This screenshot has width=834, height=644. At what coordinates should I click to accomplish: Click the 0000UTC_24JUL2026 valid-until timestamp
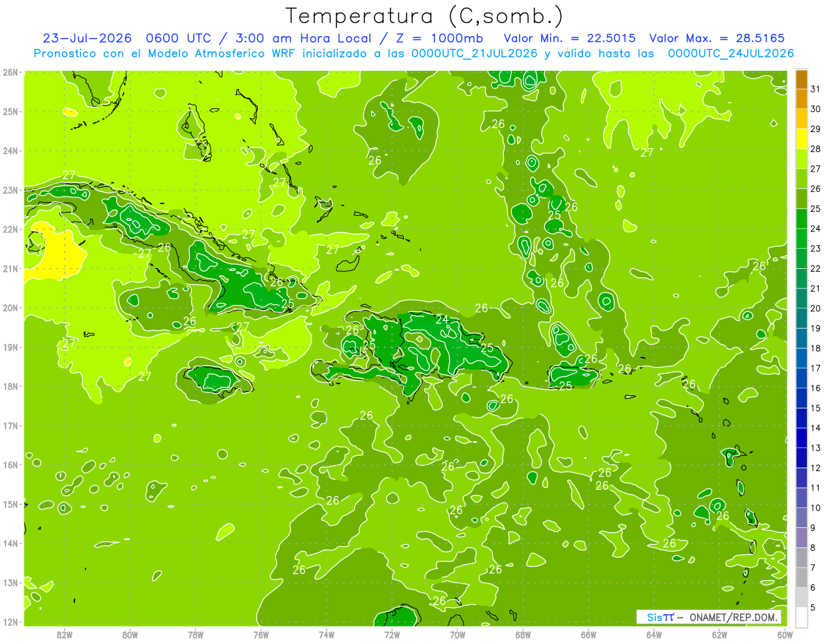730,53
